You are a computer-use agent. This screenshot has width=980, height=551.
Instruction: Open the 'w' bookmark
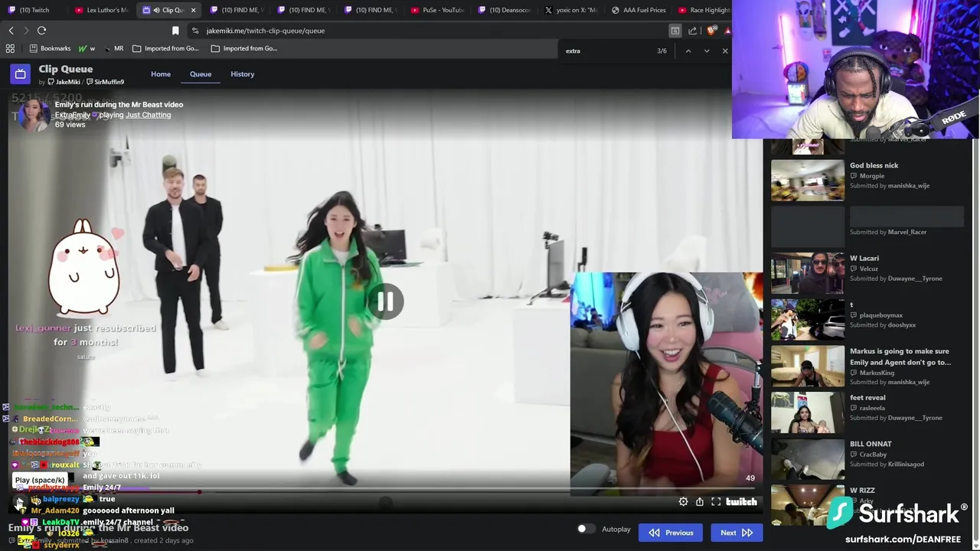87,48
